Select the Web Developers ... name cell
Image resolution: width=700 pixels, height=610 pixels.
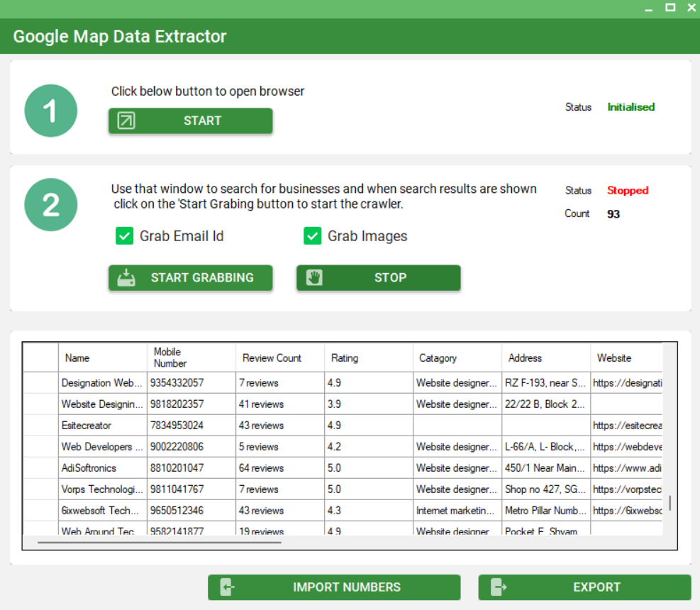[x=103, y=447]
